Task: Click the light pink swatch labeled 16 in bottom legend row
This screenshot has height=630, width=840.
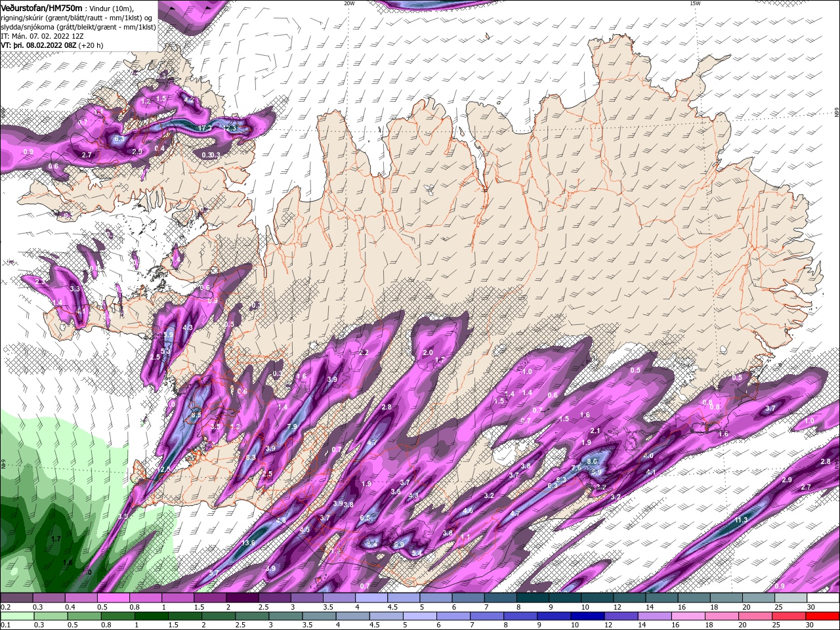Action: (688, 616)
